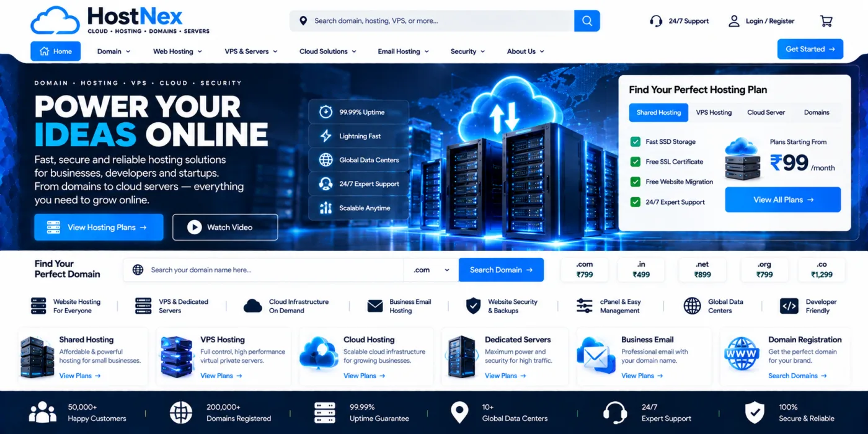
Task: Click the user icon beside Login / Register
Action: 734,21
